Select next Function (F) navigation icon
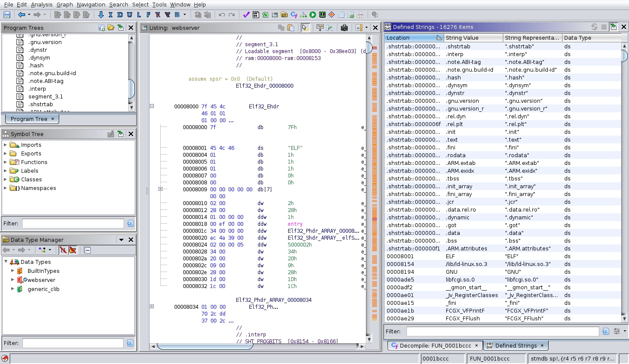 click(149, 15)
